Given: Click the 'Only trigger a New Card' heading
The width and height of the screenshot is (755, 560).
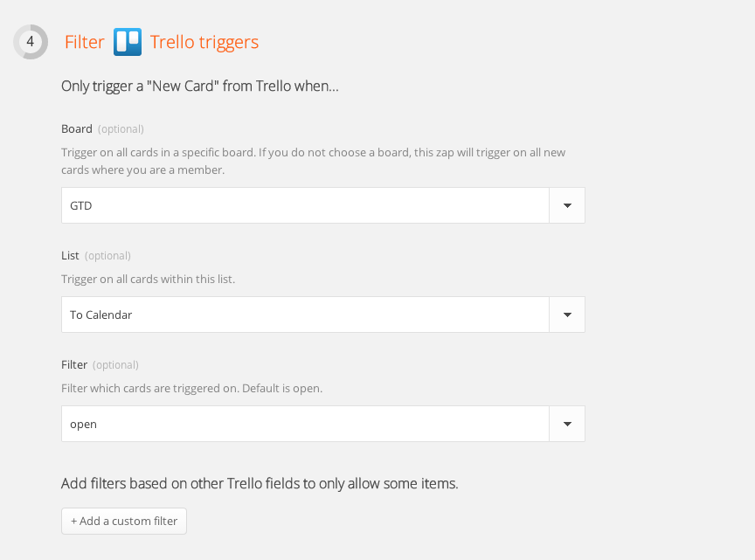Looking at the screenshot, I should point(200,86).
